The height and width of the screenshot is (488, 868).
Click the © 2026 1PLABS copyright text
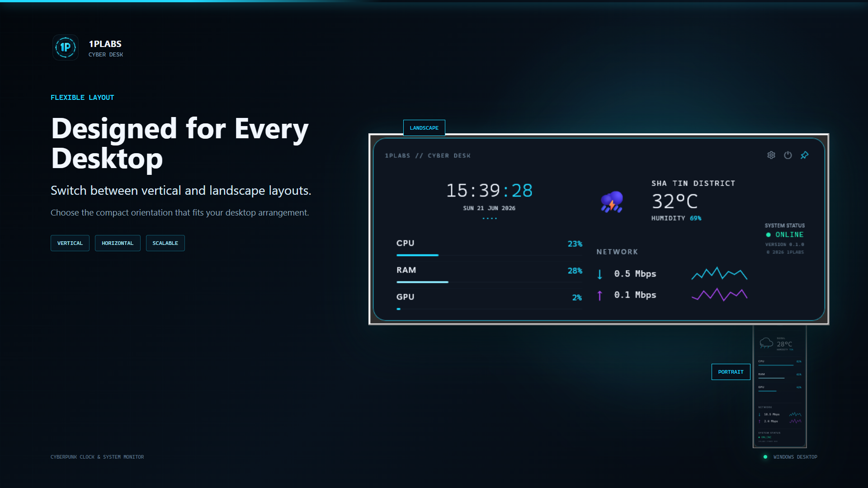785,252
